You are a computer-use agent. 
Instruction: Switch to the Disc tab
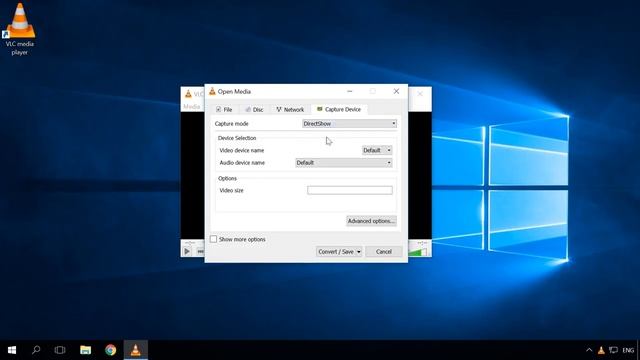[254, 109]
